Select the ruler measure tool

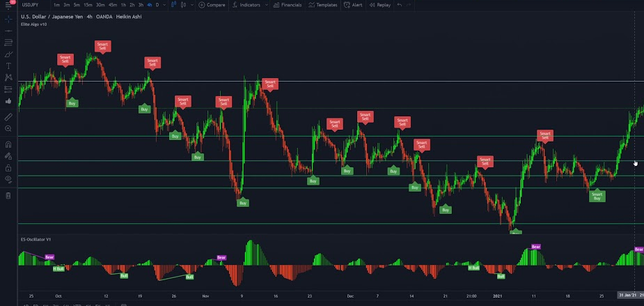pyautogui.click(x=8, y=117)
